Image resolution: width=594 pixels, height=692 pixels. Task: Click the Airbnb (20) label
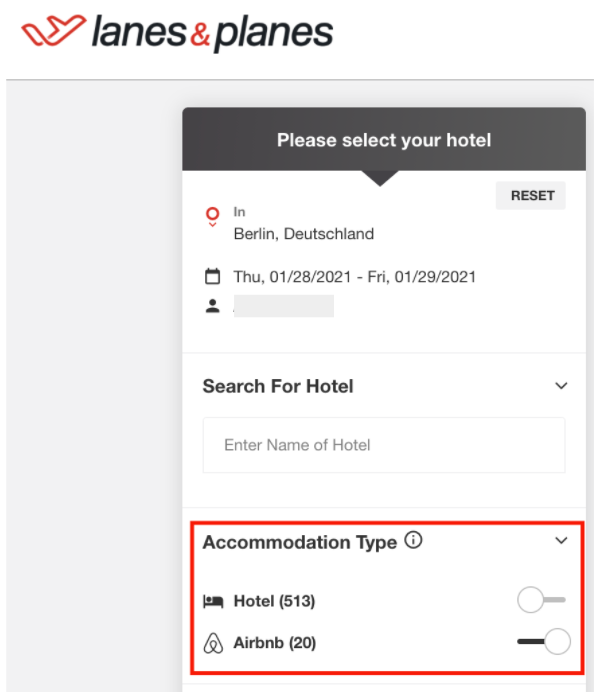click(274, 643)
